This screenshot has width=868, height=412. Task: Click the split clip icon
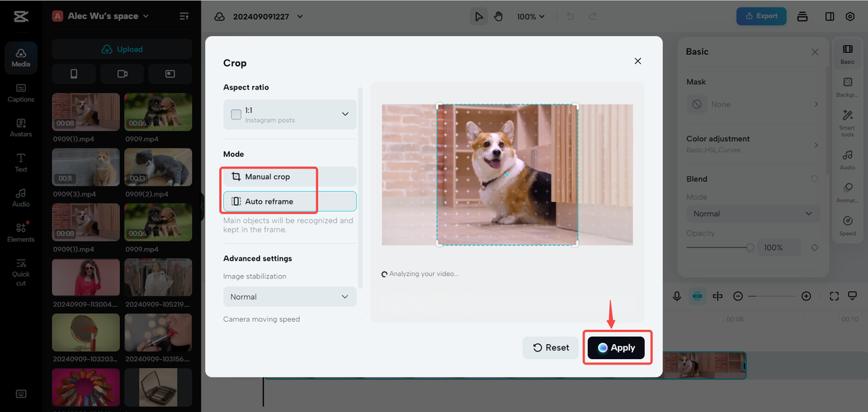[717, 296]
